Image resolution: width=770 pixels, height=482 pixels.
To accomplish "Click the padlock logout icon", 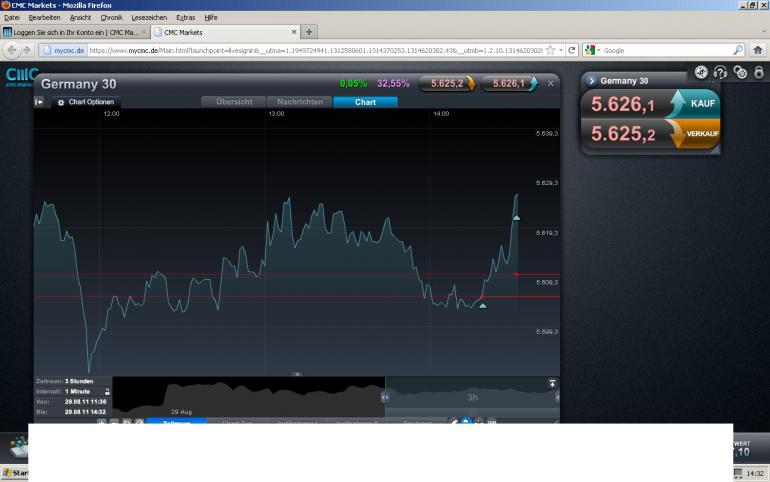I will tap(759, 73).
